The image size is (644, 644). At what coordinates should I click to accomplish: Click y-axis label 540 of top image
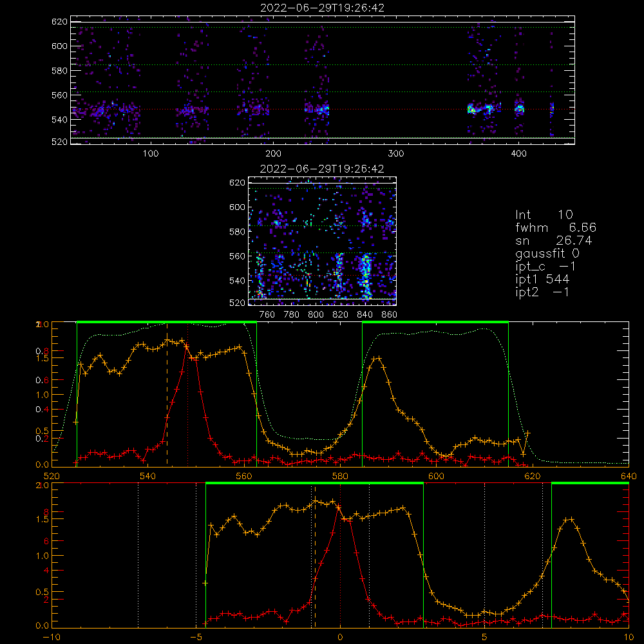click(x=59, y=120)
